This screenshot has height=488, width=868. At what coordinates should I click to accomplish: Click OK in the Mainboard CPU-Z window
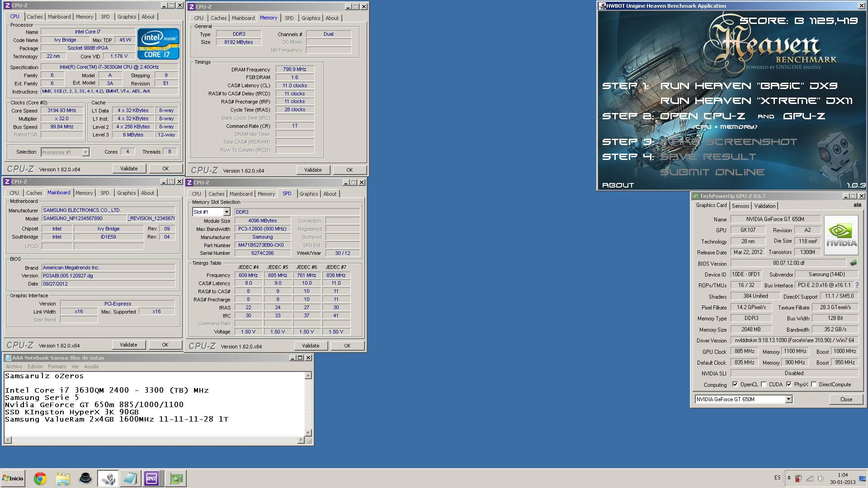coord(165,345)
